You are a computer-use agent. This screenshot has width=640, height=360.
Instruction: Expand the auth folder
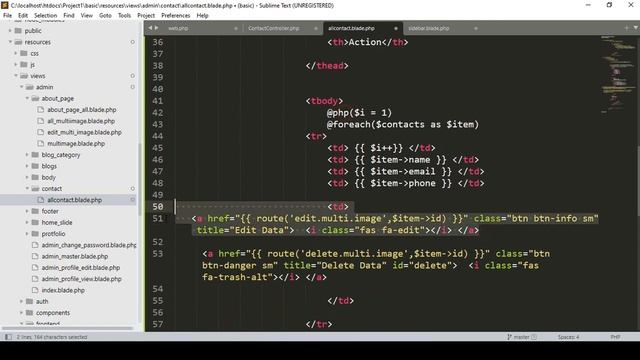pyautogui.click(x=22, y=301)
